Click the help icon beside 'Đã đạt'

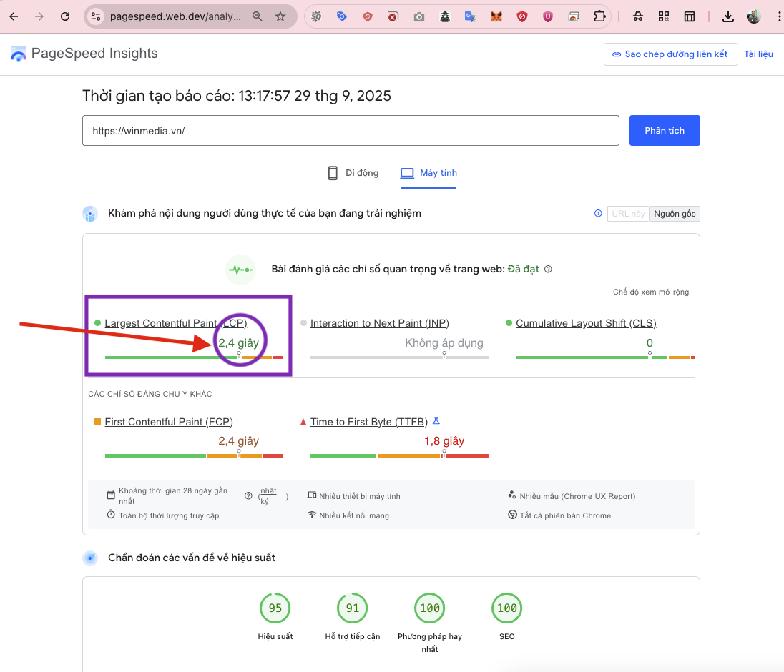(x=548, y=270)
